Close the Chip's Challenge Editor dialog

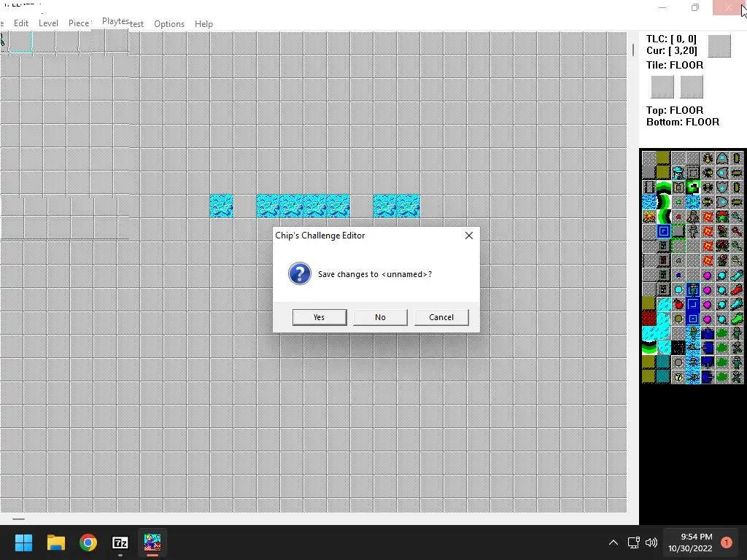pyautogui.click(x=469, y=236)
